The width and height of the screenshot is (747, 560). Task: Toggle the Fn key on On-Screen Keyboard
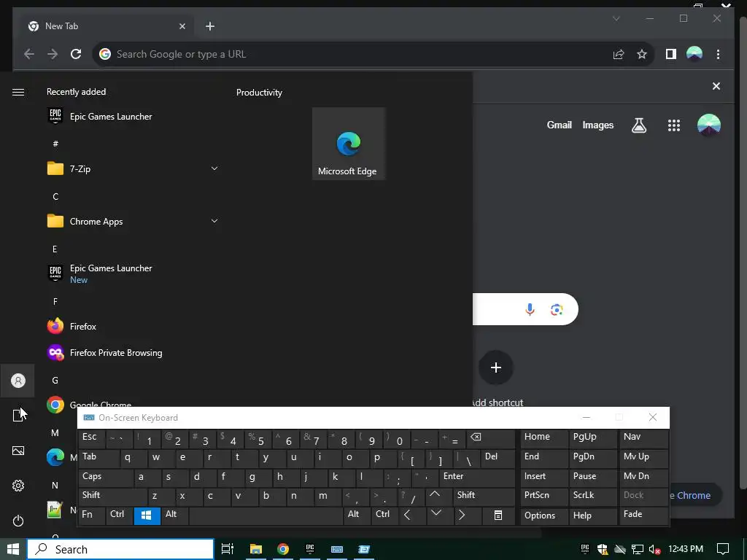92,516
